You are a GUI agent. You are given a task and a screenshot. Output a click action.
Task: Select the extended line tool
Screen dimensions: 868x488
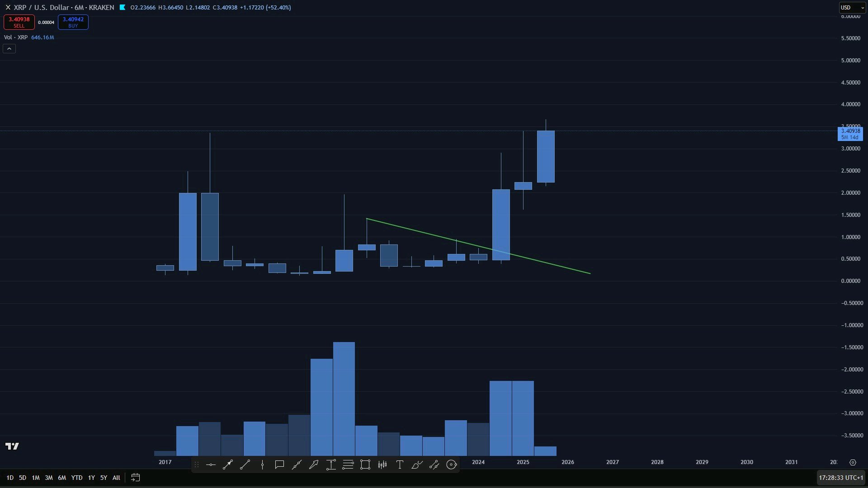pos(297,465)
